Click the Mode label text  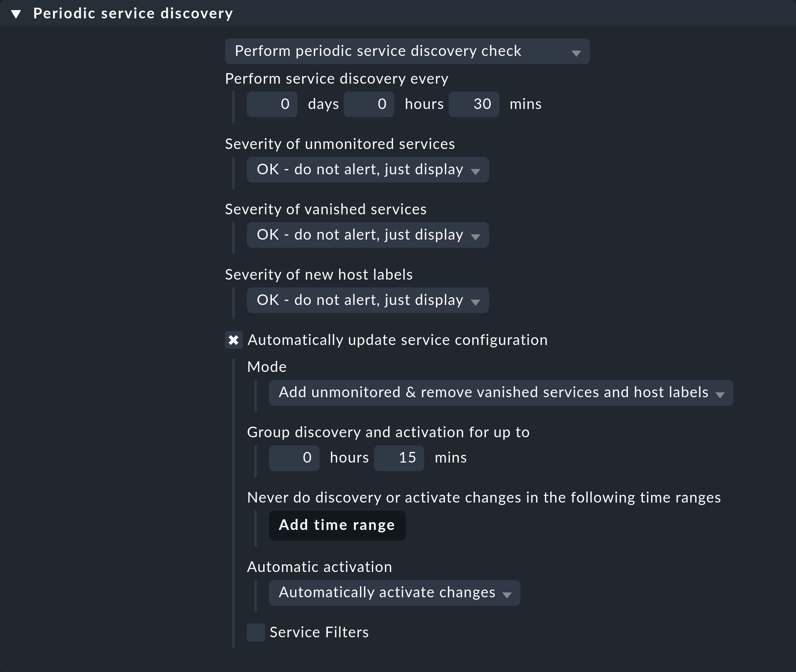click(x=267, y=367)
